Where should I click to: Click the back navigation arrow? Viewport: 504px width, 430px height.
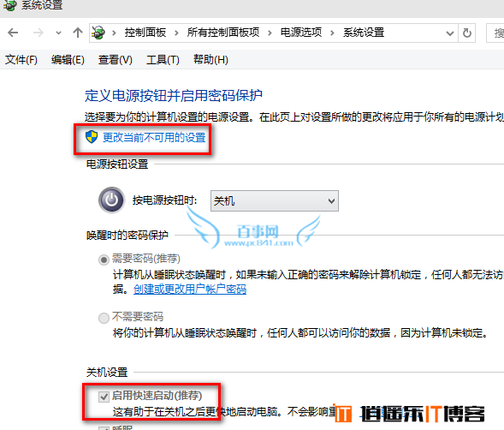tap(13, 33)
